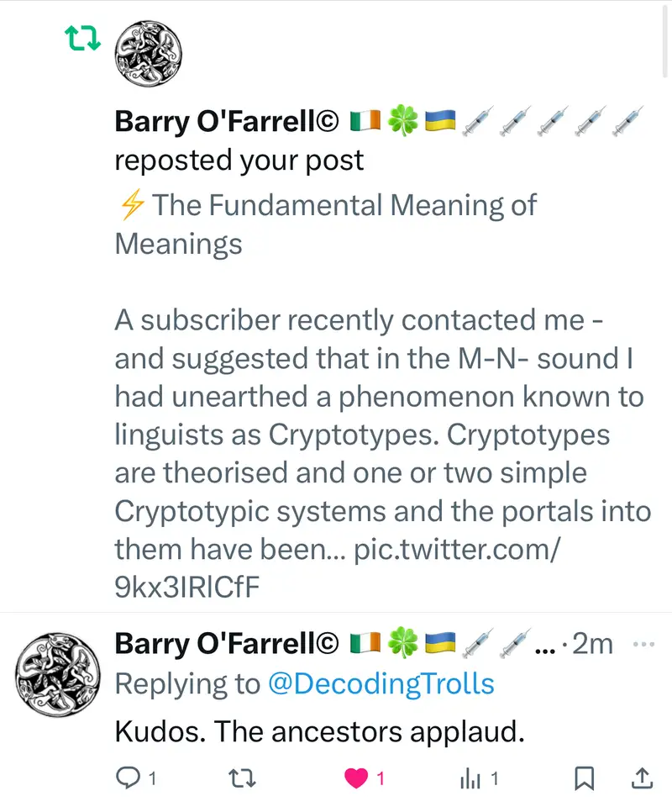Open Barry O'Farrell's avatar in the repost notification

pyautogui.click(x=148, y=51)
